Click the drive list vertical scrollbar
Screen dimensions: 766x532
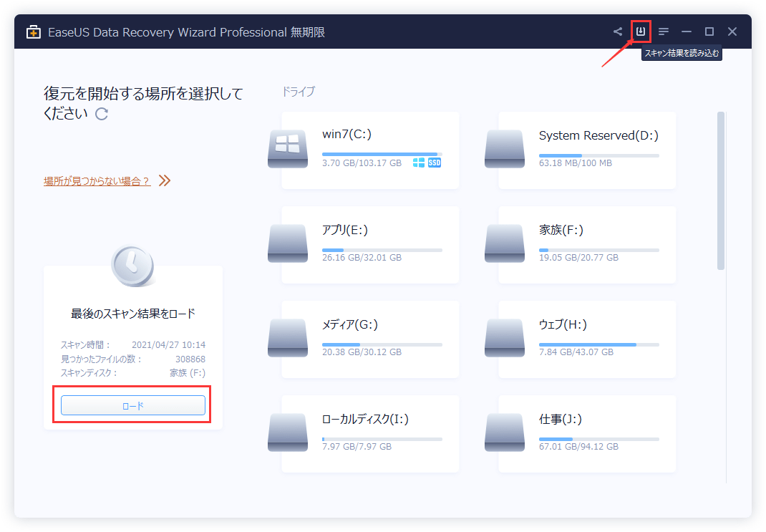[x=721, y=190]
